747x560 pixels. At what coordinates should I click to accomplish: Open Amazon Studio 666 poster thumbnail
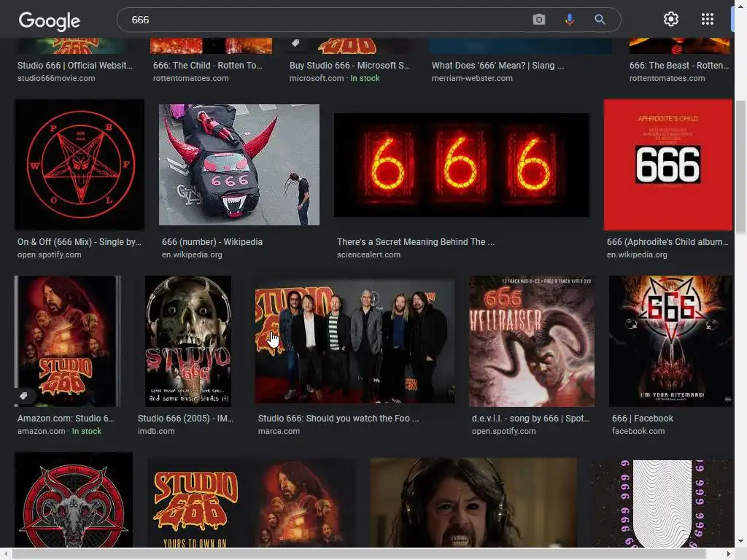coord(67,341)
